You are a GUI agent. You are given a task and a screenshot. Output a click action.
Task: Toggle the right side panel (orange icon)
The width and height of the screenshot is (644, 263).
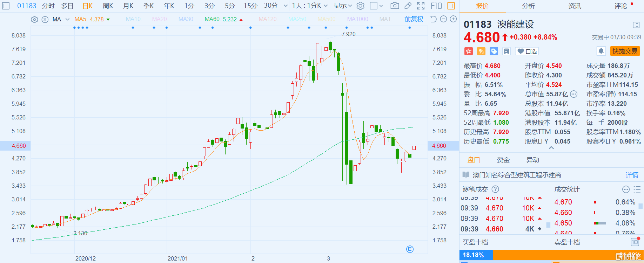point(451,6)
